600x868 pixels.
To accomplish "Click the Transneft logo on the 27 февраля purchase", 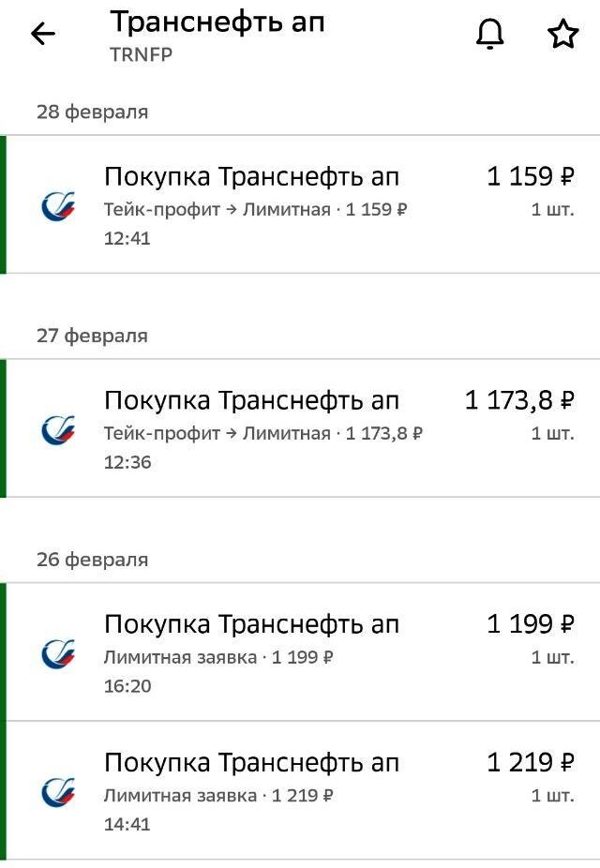I will pyautogui.click(x=59, y=429).
